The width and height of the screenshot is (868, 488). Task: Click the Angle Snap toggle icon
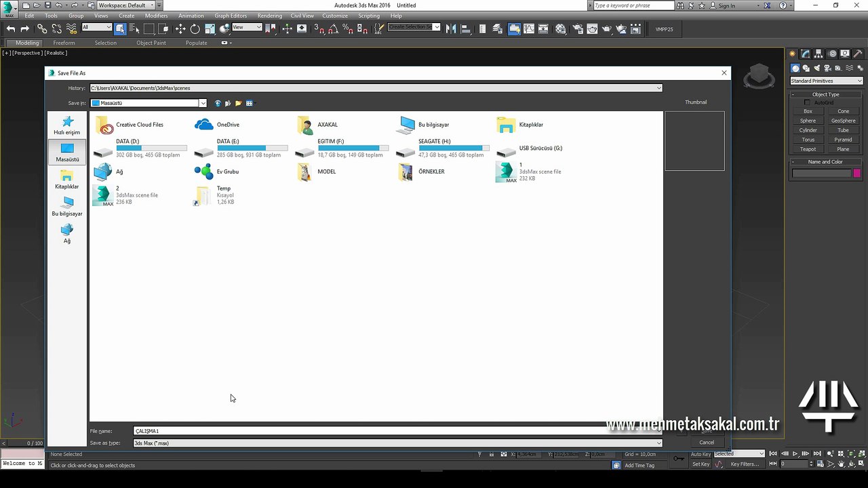click(334, 28)
